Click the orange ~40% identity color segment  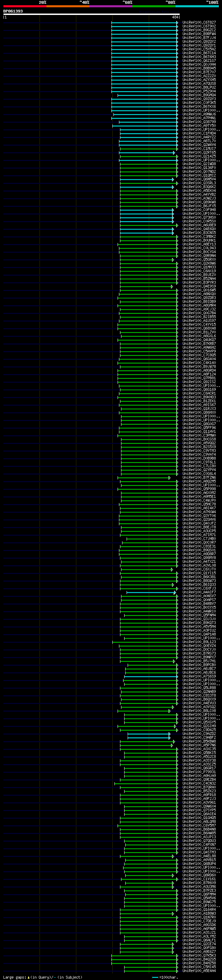pyautogui.click(x=68, y=6)
